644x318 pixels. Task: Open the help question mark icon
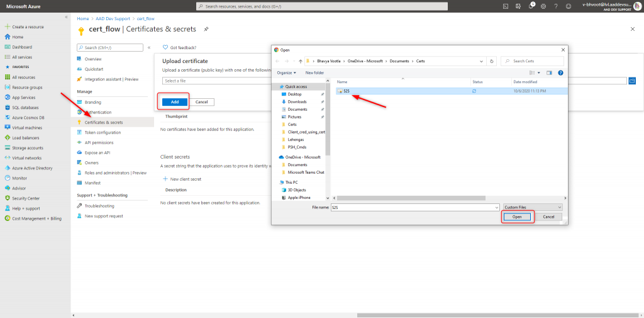pos(556,6)
